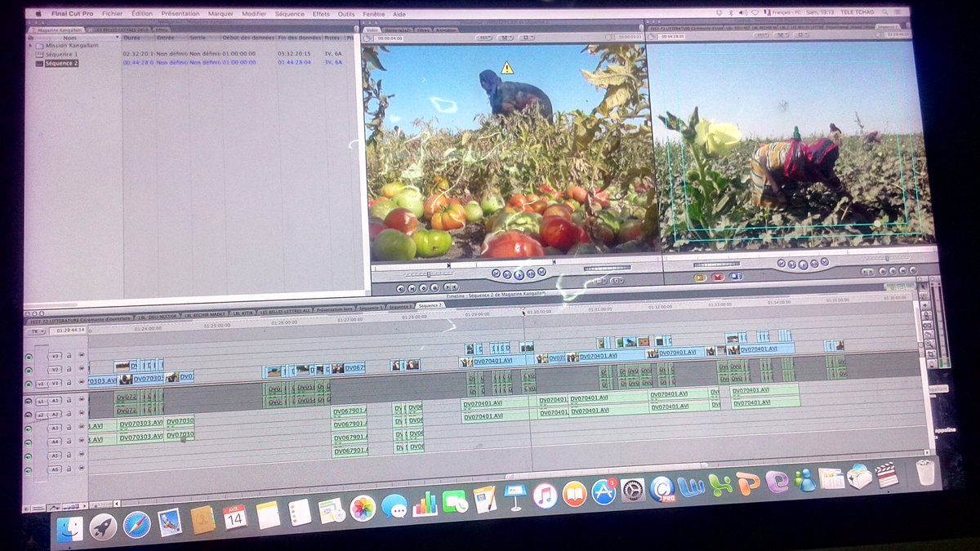Viewport: 980px width, 551px height.
Task: Click the timeline current timecode field 01:29:44:14
Action: point(68,331)
